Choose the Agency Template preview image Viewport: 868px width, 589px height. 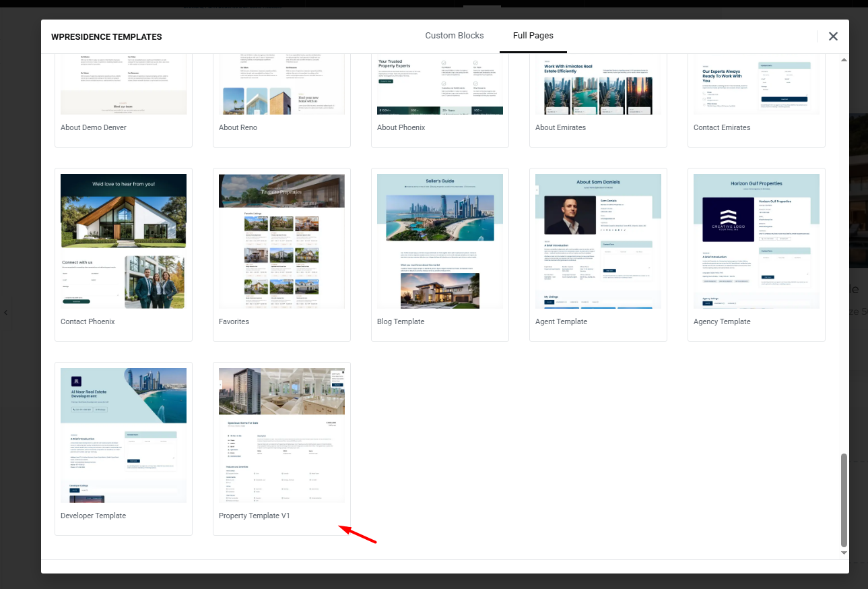point(756,241)
